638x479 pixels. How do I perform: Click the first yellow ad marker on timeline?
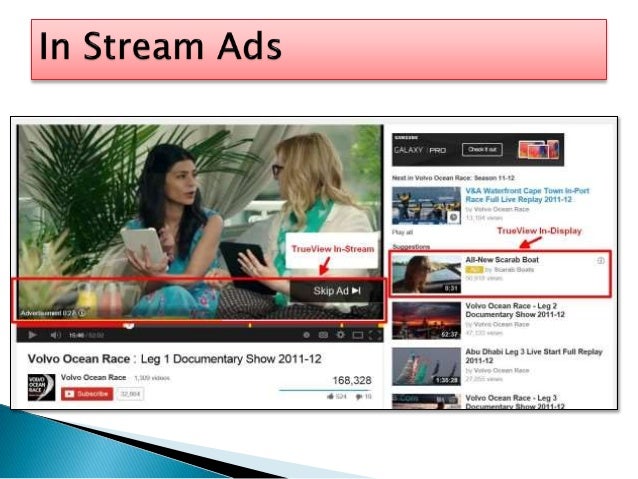tap(250, 325)
